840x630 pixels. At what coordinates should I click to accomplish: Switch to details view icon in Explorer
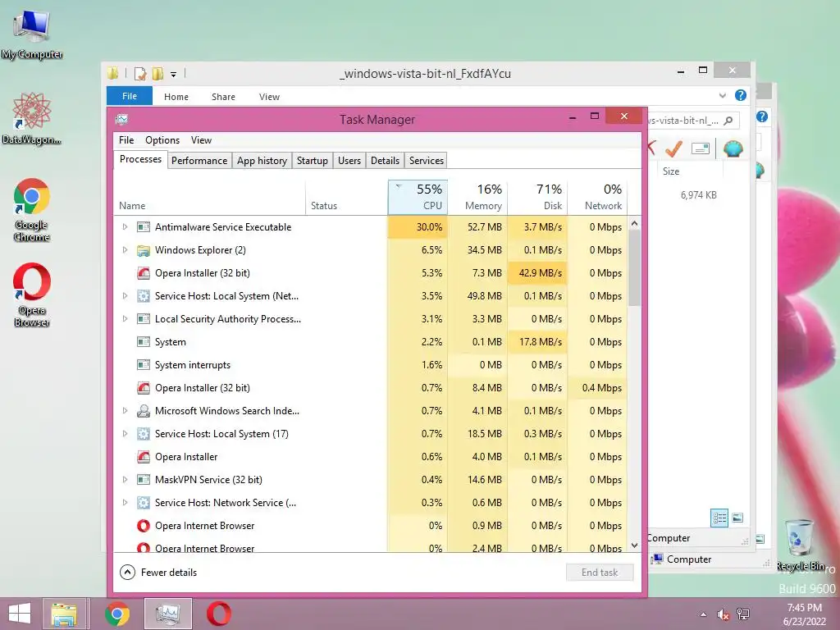click(719, 518)
